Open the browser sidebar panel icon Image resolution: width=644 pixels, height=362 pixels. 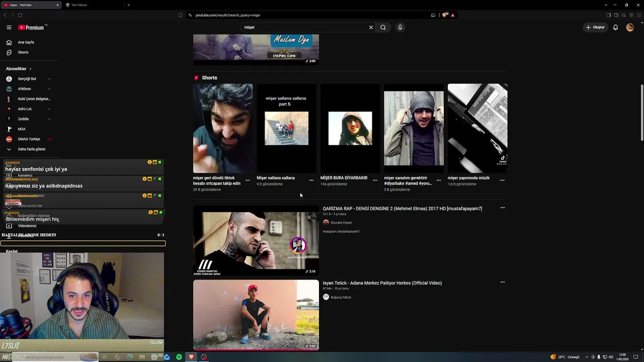pyautogui.click(x=608, y=15)
